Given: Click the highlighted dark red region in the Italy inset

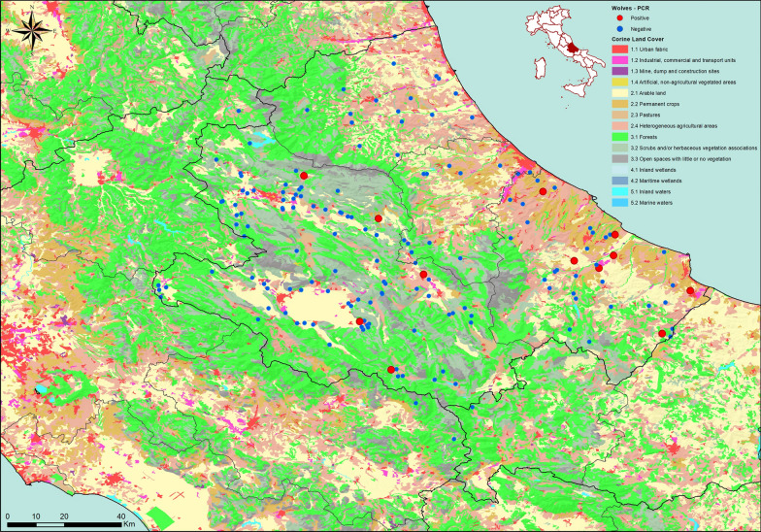Looking at the screenshot, I should (x=574, y=48).
